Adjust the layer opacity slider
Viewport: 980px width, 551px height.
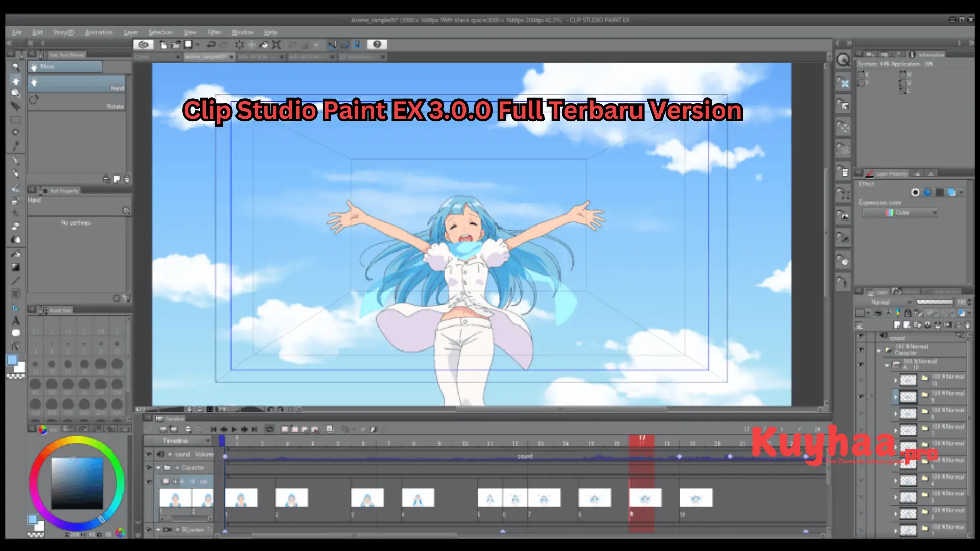pos(935,303)
